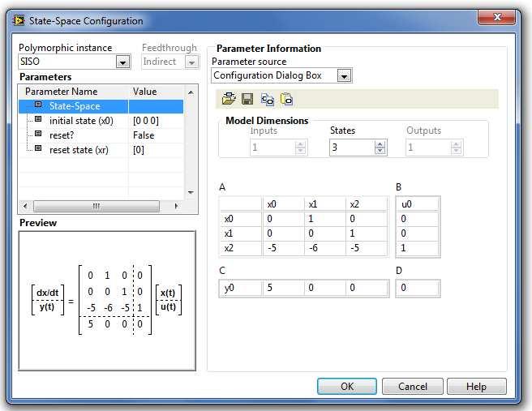Click the parameters list scroll up arrow
The image size is (532, 411).
191,92
